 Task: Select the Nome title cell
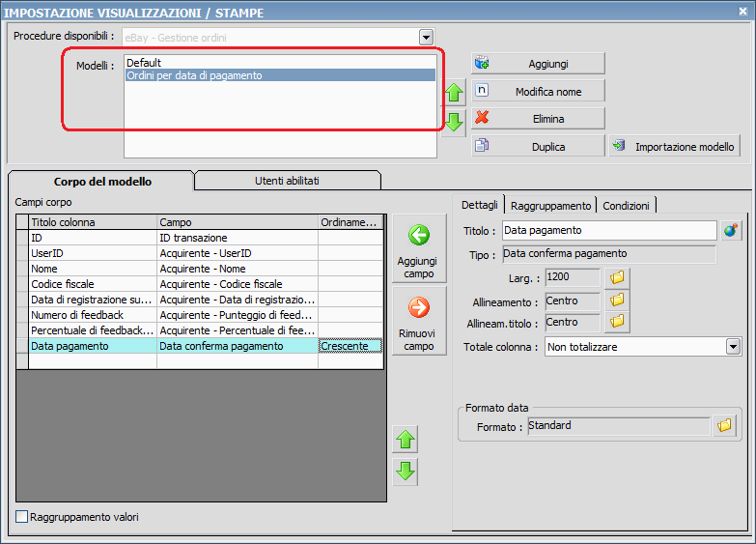93,269
